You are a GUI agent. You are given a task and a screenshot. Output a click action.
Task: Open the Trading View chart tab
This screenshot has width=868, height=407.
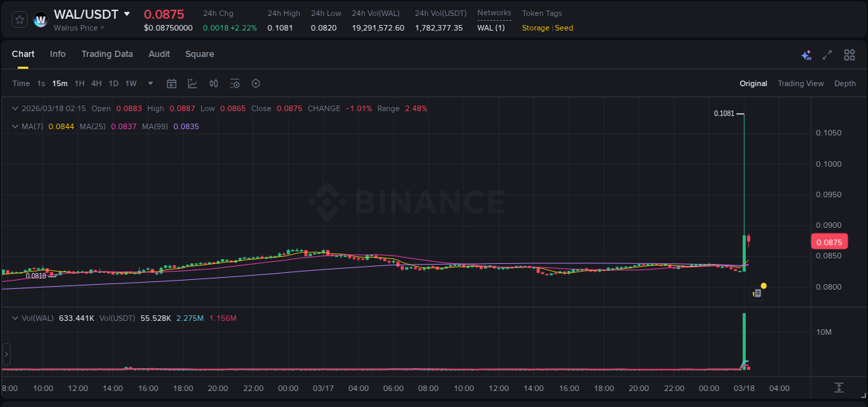(x=800, y=83)
